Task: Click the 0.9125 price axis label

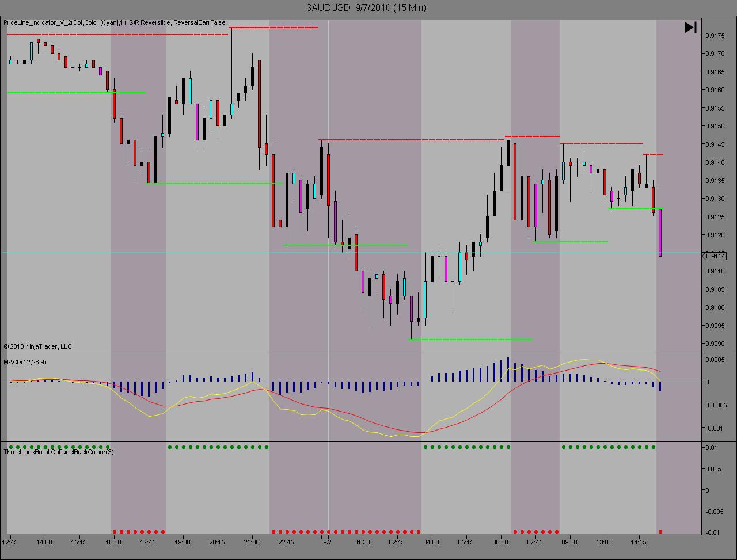Action: click(716, 217)
